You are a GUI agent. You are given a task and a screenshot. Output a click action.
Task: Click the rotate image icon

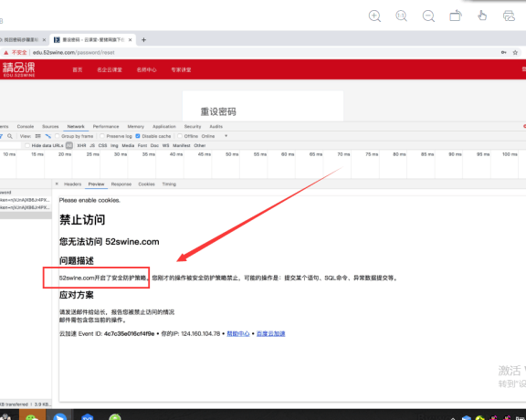coord(456,16)
